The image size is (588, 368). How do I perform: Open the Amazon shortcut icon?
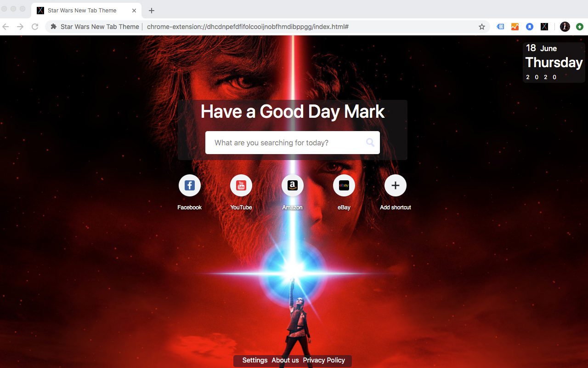click(x=293, y=185)
